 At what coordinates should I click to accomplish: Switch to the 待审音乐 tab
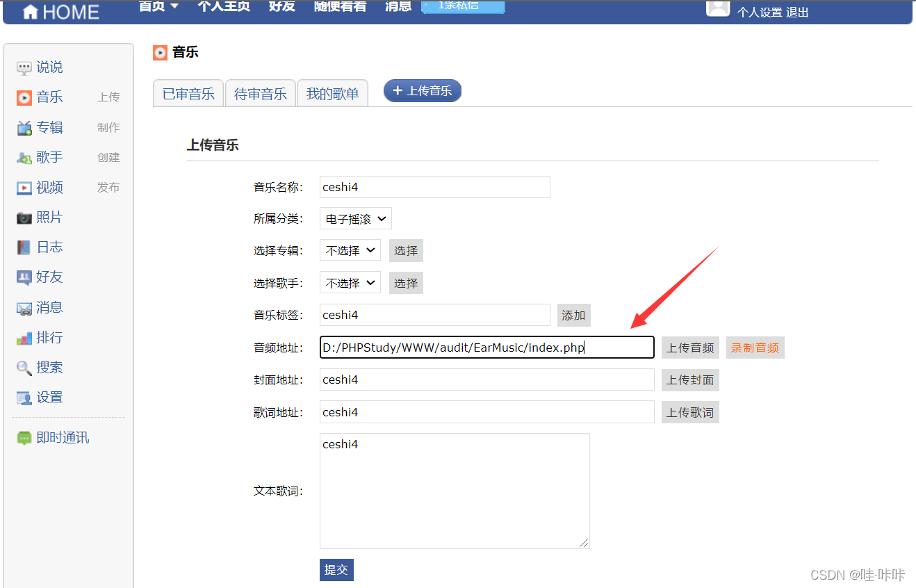pyautogui.click(x=261, y=94)
